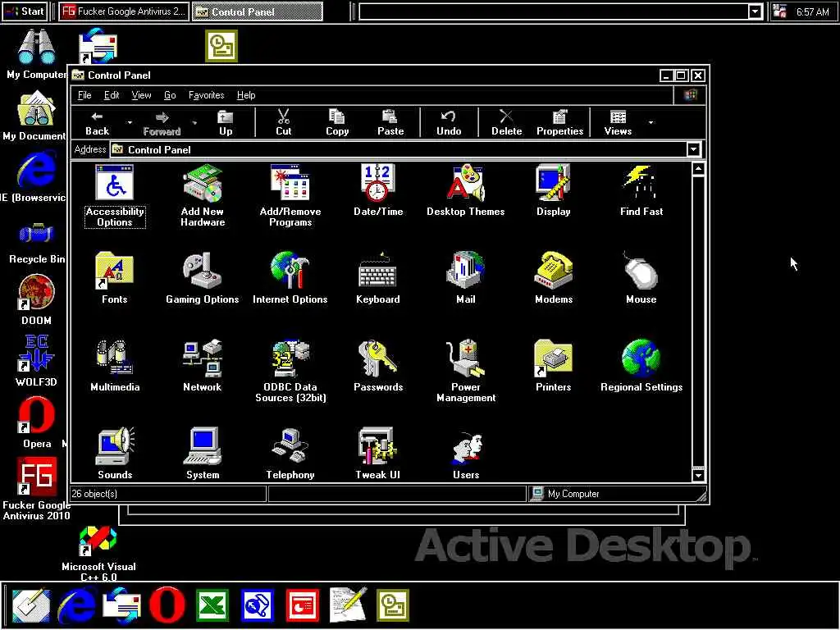Click the clock showing 6:57 AM
This screenshot has width=840, height=630.
pos(813,11)
